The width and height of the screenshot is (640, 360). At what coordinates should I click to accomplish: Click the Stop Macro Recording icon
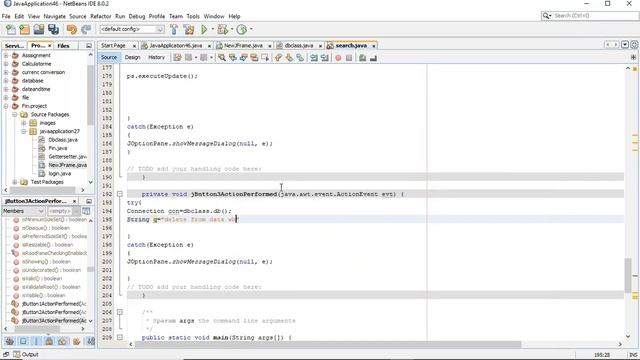click(349, 58)
